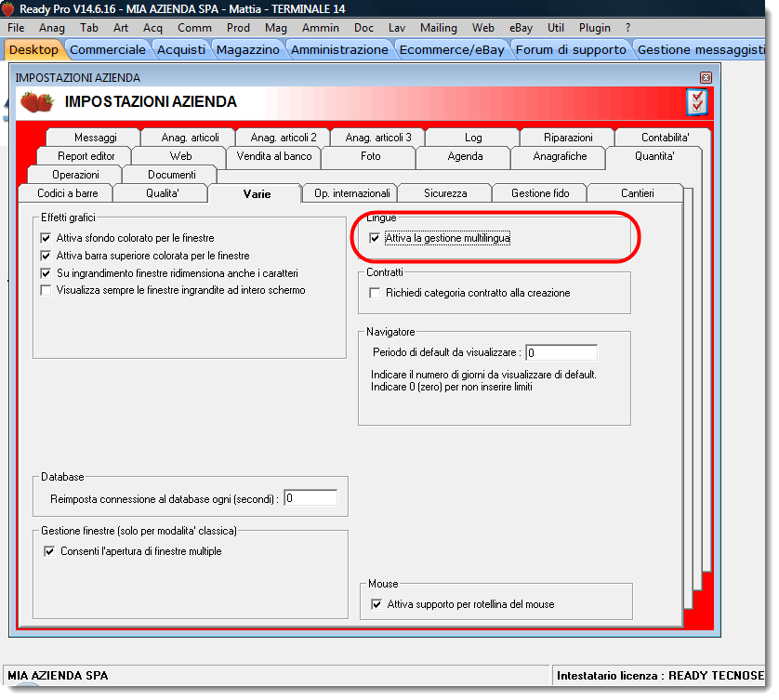Open the Forum di supporto tab

[x=571, y=49]
